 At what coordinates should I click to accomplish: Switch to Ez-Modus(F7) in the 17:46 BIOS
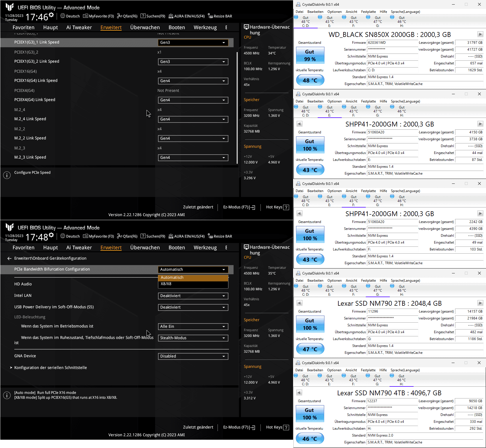239,207
